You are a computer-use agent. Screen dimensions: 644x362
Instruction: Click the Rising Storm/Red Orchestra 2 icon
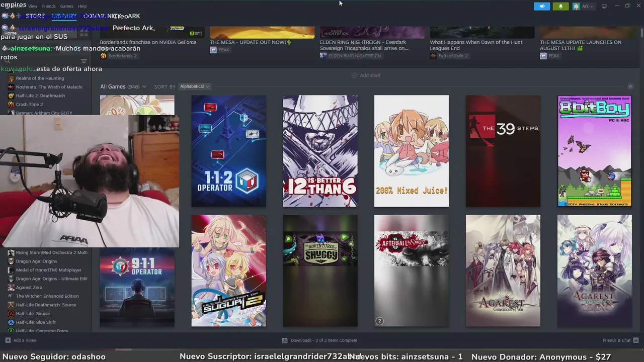point(11,252)
